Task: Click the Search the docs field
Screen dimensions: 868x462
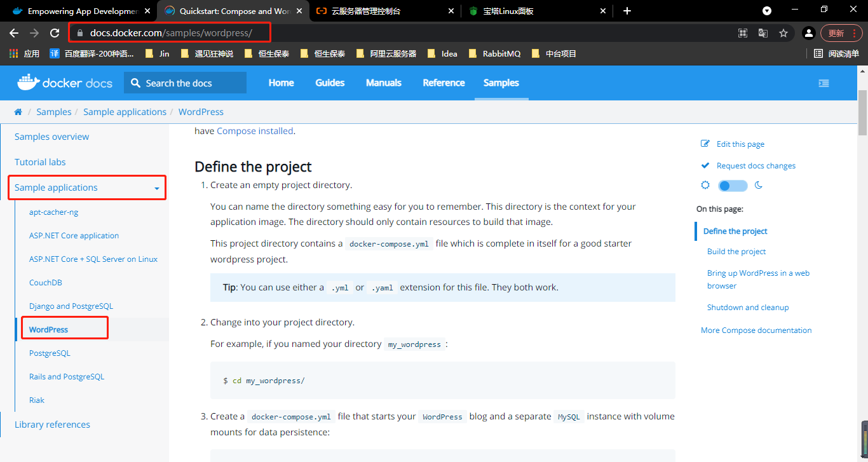Action: pos(185,83)
